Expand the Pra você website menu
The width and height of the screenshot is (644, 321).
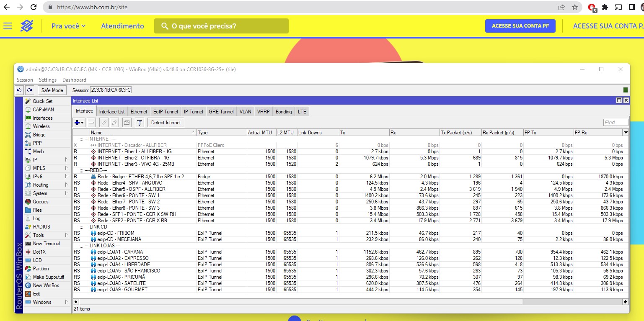pos(68,26)
